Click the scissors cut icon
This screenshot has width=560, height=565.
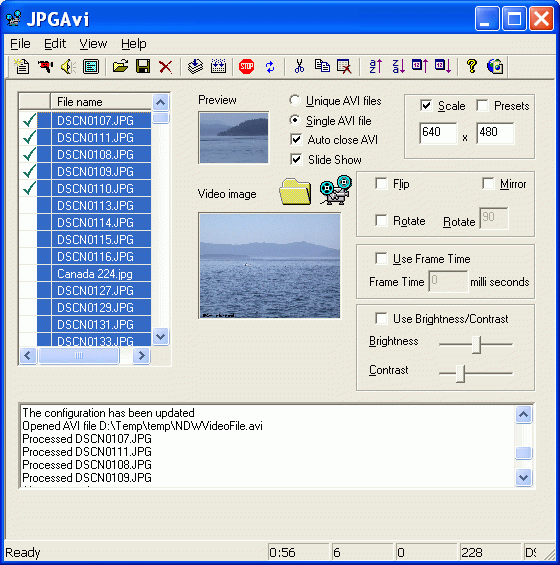[x=299, y=67]
